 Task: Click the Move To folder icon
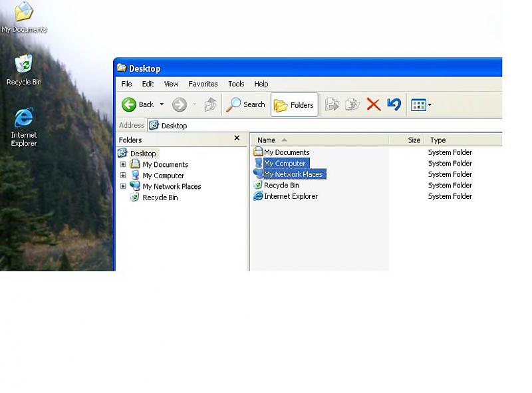[x=332, y=104]
